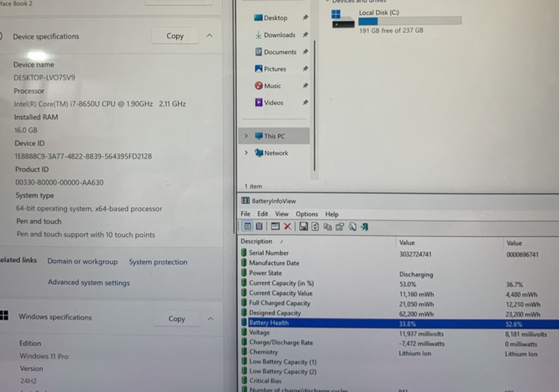Select the Current Capacity Value row

click(398, 293)
